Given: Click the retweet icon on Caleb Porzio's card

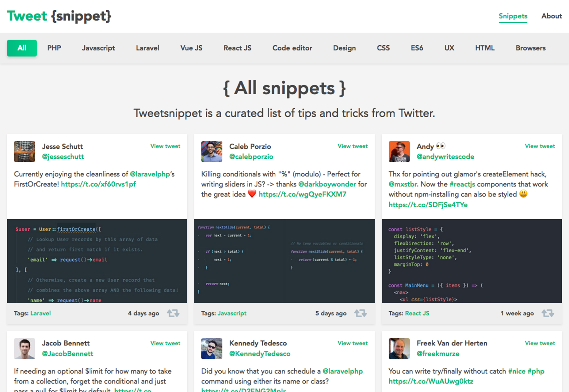Looking at the screenshot, I should click(x=361, y=313).
